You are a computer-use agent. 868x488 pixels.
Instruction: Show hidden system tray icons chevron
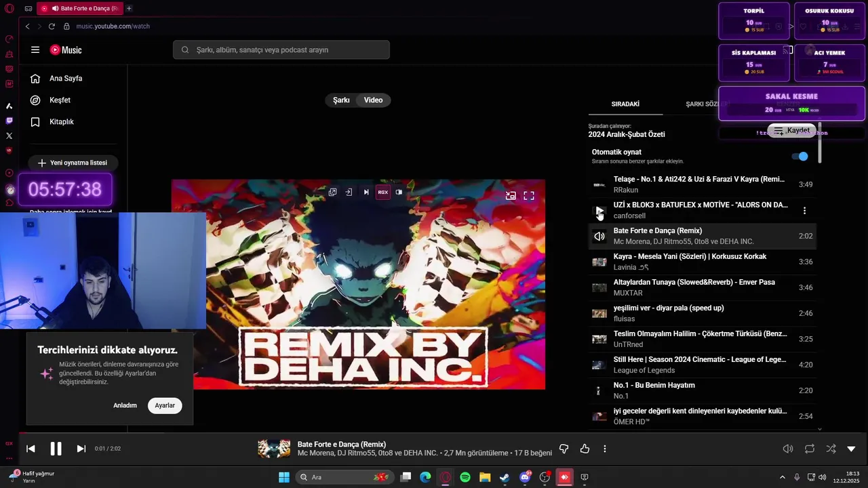tap(782, 477)
